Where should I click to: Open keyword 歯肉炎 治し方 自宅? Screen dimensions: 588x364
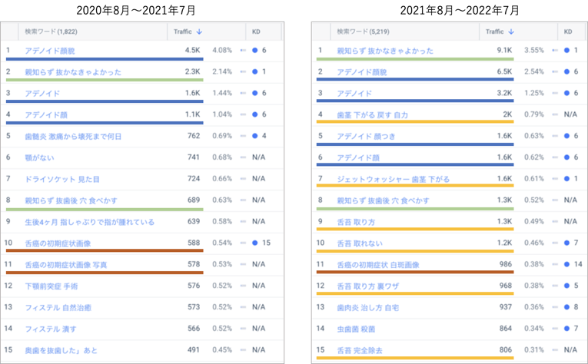point(368,307)
